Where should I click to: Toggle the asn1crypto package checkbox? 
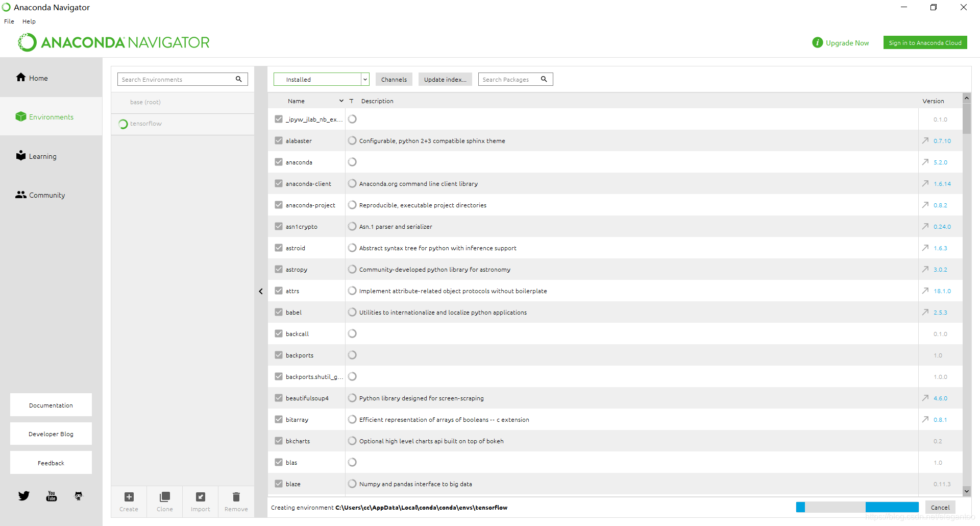coord(279,226)
